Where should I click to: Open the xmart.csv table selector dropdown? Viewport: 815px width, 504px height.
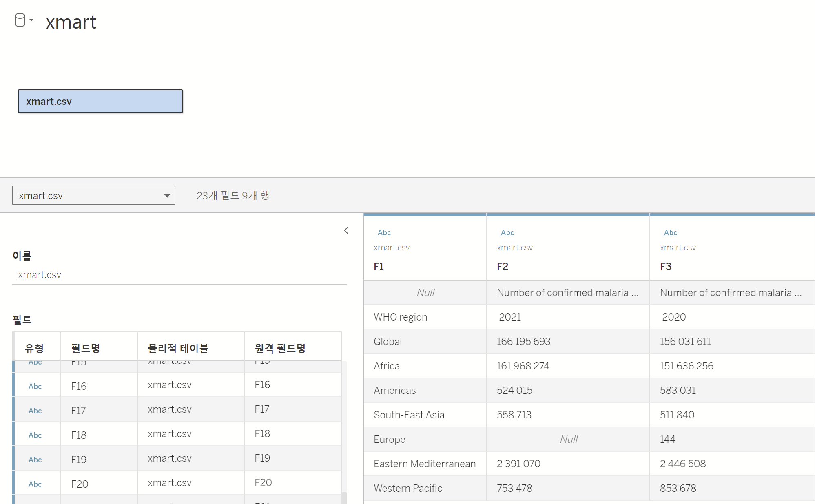point(94,195)
